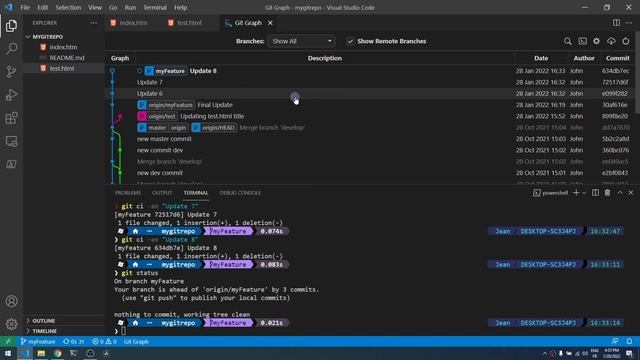Switch to the PROBLEMS panel tab
This screenshot has height=360, width=640.
pos(128,193)
